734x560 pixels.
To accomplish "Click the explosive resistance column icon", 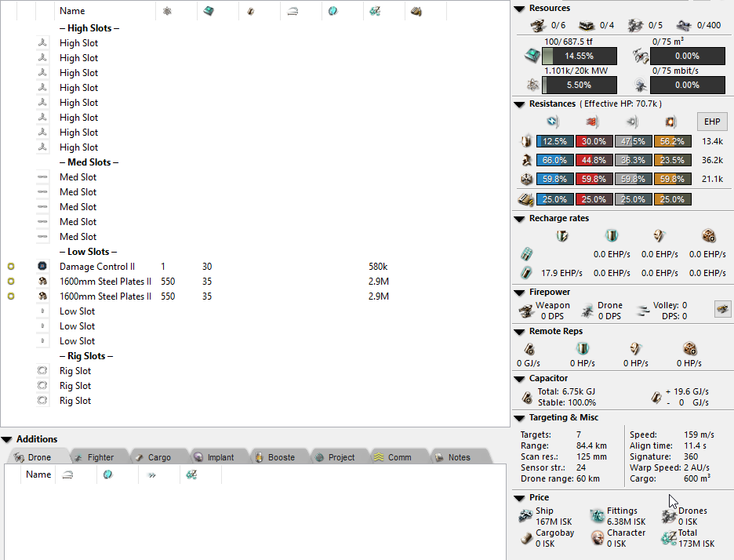I will coord(670,122).
